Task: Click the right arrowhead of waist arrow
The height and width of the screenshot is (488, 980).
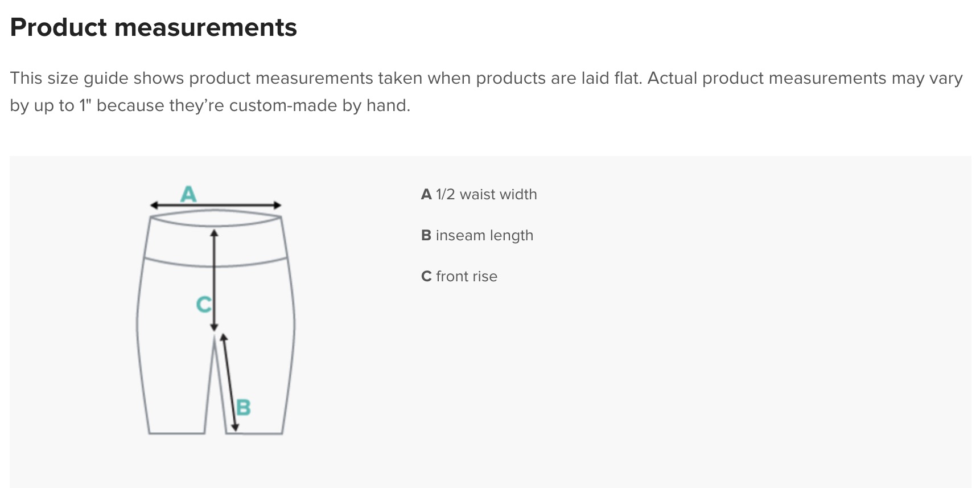Action: coord(277,205)
